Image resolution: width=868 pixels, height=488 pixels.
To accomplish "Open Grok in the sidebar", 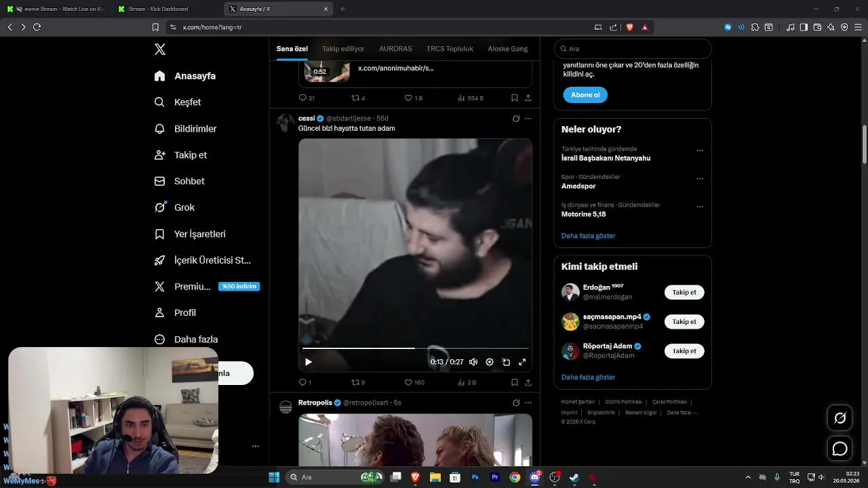I will (175, 207).
